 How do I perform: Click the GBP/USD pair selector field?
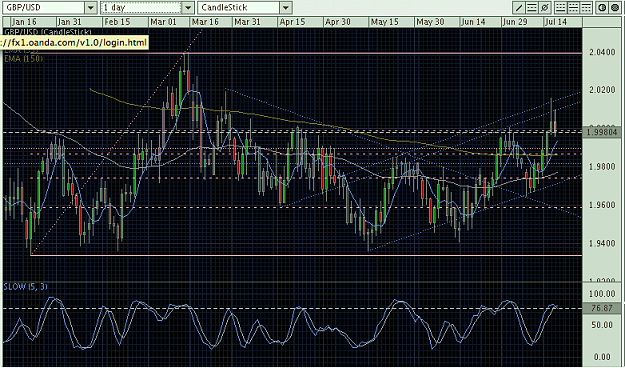pyautogui.click(x=43, y=8)
